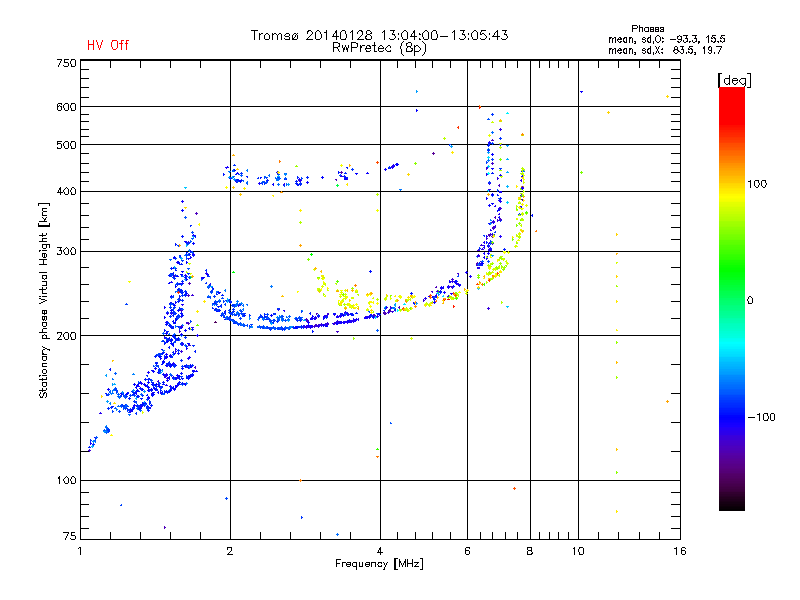Viewport: 800px width, 600px height.
Task: Click the y-axis label '300'
Action: click(x=66, y=251)
